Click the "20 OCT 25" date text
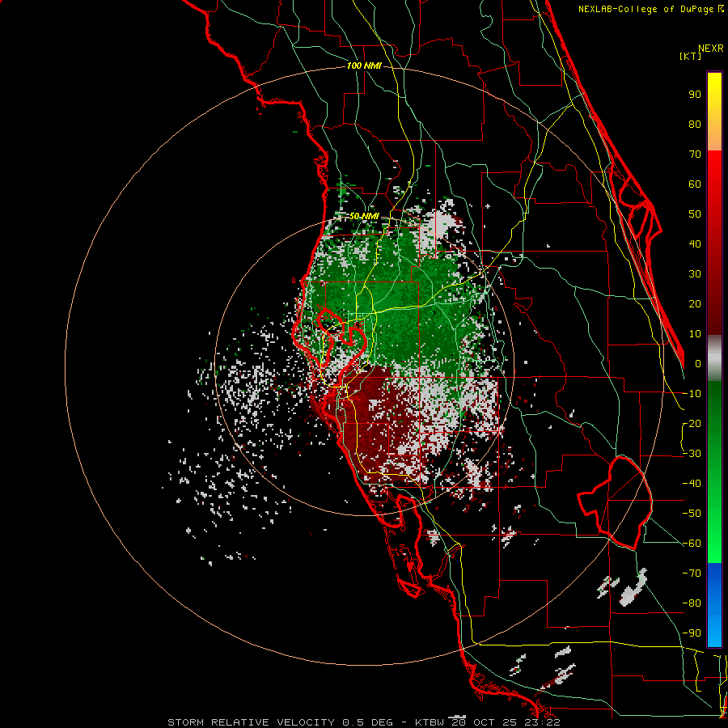The height and width of the screenshot is (728, 728). pos(485,722)
